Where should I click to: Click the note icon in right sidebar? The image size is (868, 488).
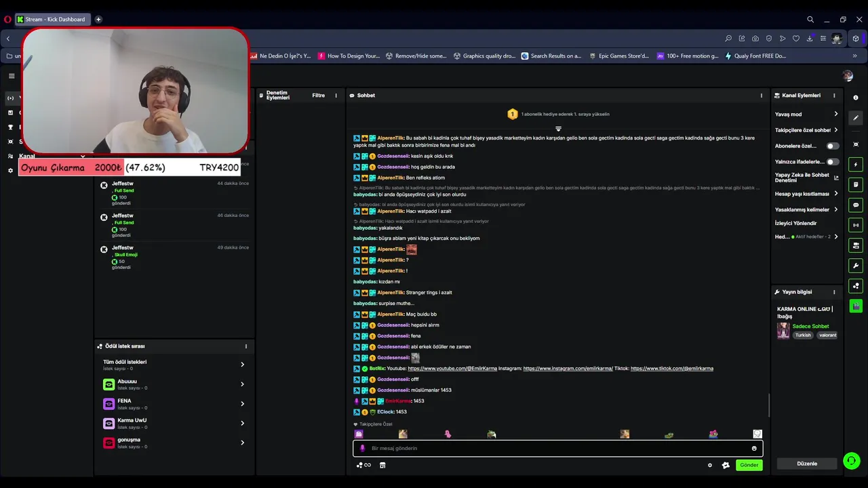[856, 185]
